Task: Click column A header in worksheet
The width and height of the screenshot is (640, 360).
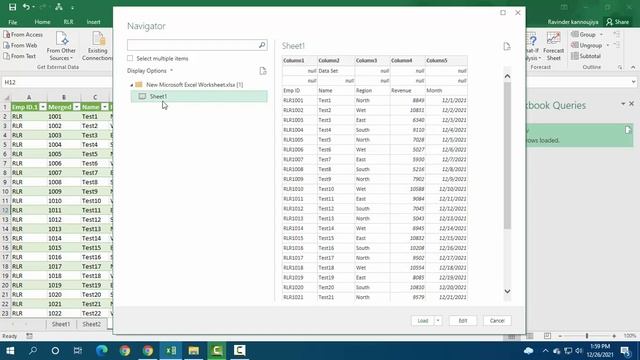Action: pos(29,97)
